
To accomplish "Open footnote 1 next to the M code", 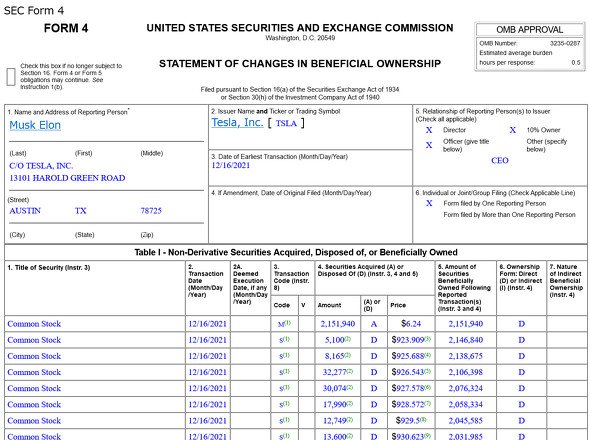I will pos(287,323).
